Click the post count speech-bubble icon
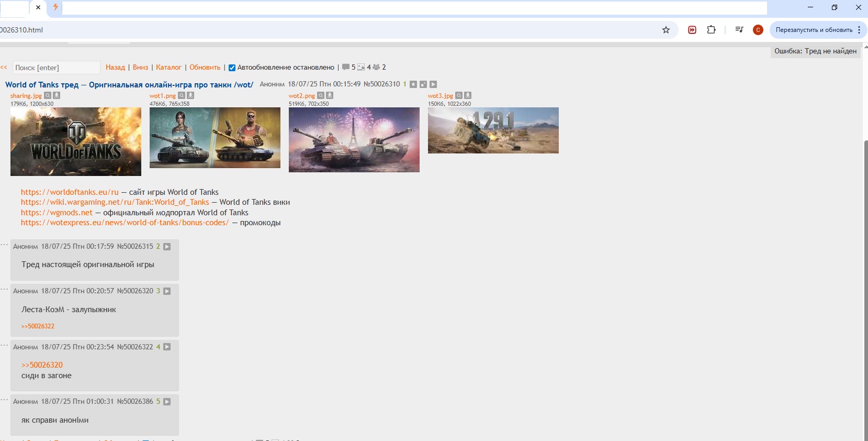 (345, 67)
